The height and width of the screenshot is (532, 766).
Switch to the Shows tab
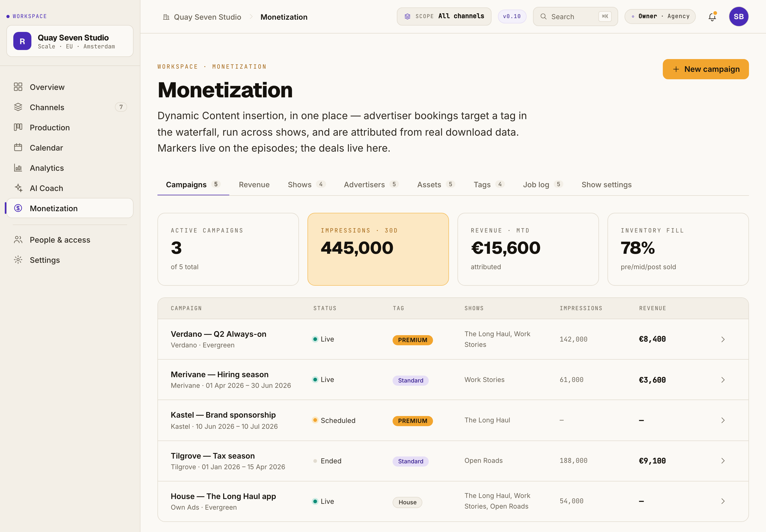pyautogui.click(x=307, y=185)
